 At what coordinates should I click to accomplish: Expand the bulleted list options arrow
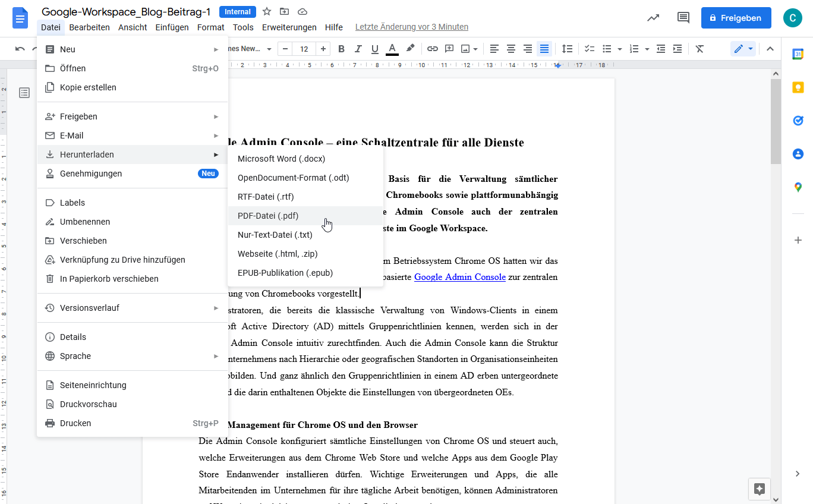click(x=620, y=49)
